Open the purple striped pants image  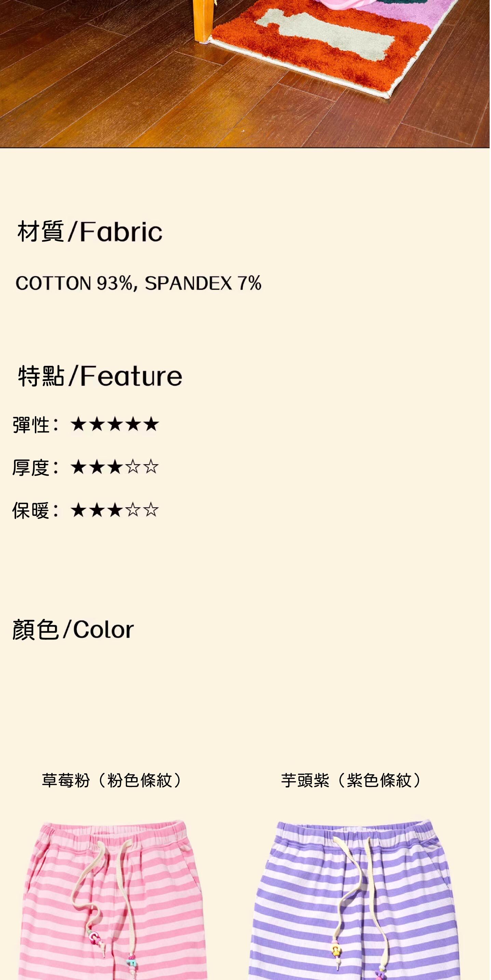354,902
